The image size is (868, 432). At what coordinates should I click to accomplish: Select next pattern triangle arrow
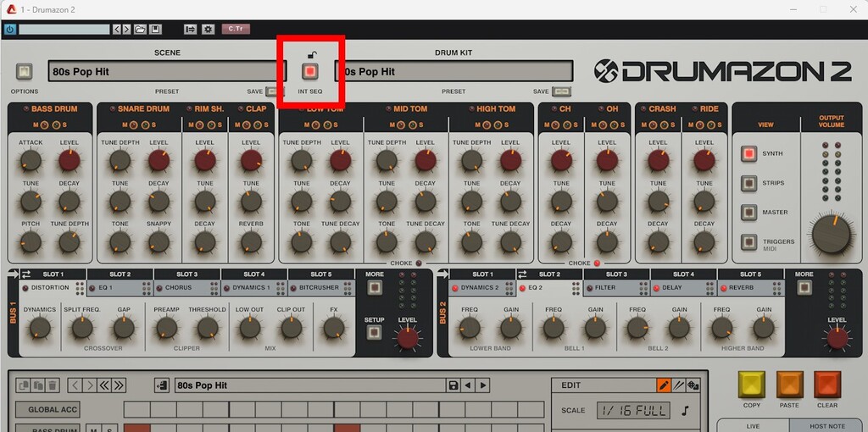click(482, 385)
